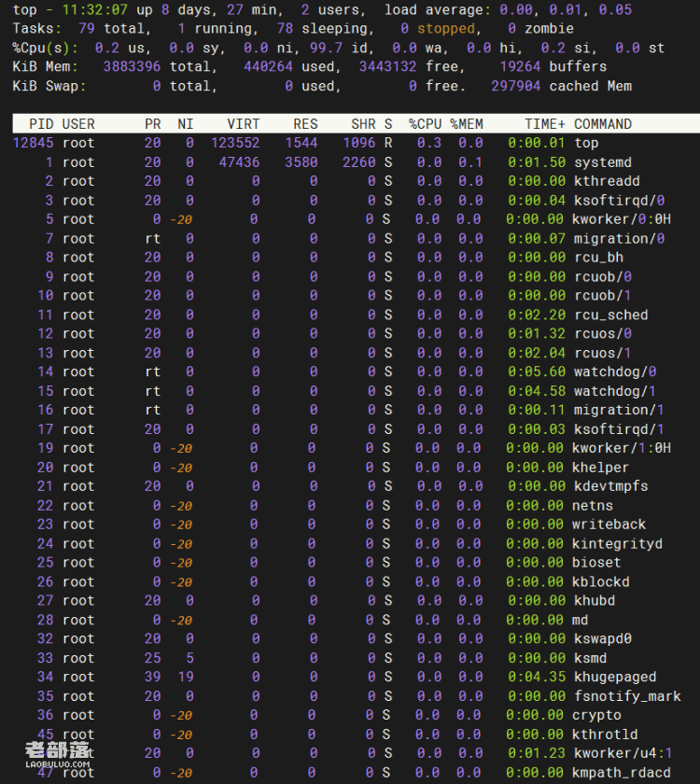Click the nice value 5 of ksmd

(x=189, y=658)
